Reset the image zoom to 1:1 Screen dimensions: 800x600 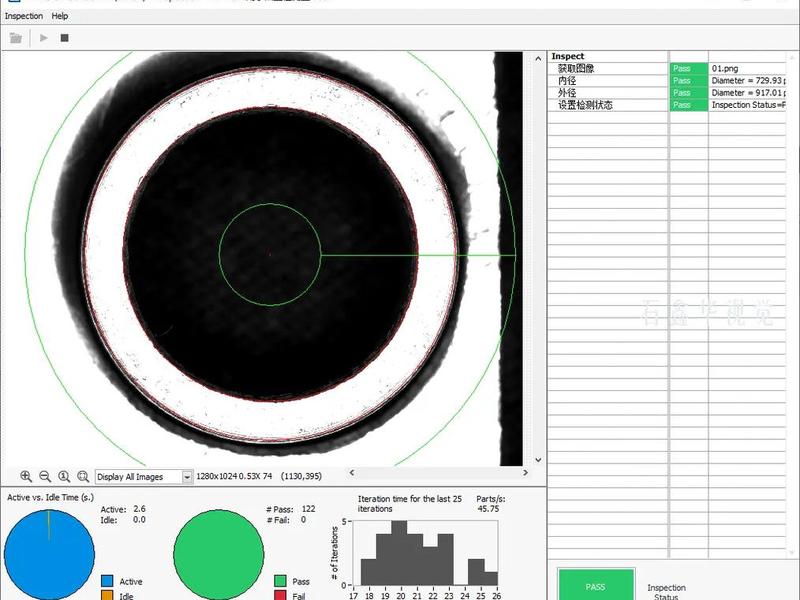[x=64, y=476]
